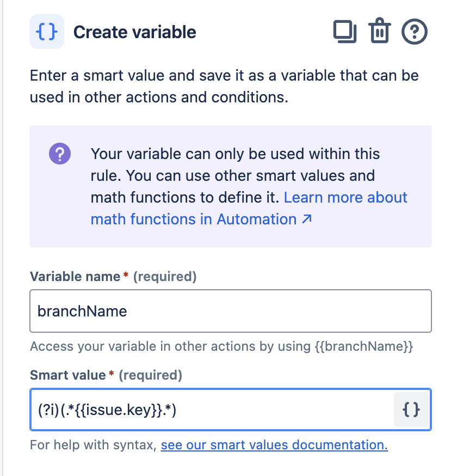Click the external arrow icon after Automation link
Image resolution: width=457 pixels, height=476 pixels.
tap(307, 219)
